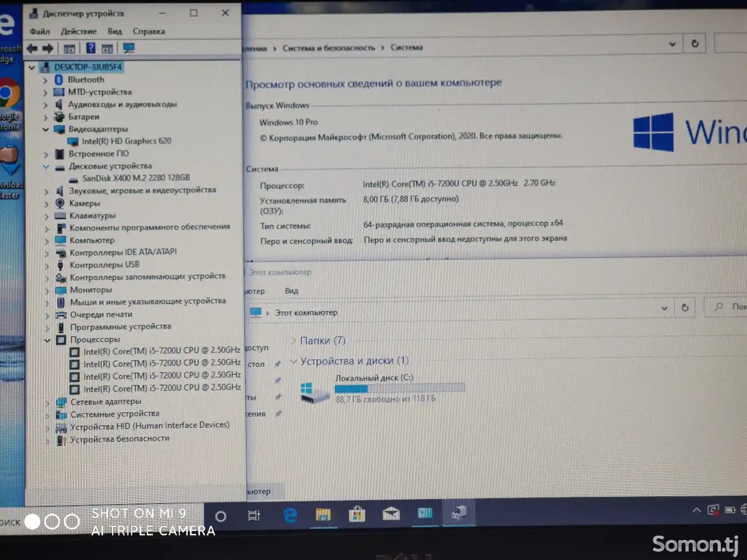This screenshot has width=747, height=560.
Task: Click the Back arrow in Device Manager toolbar
Action: 32,48
